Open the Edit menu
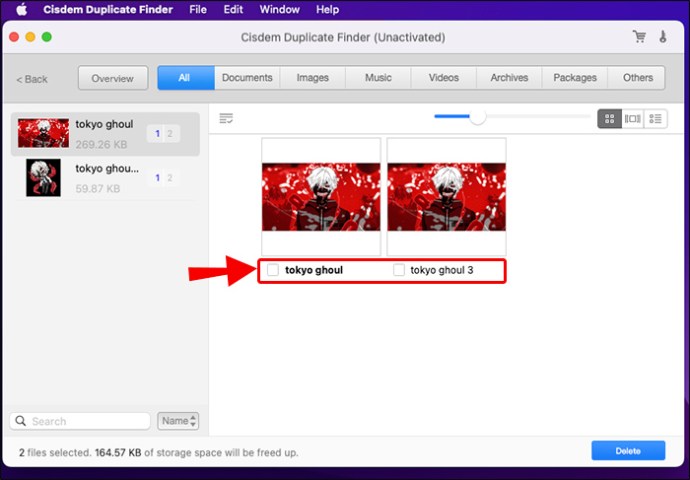The image size is (690, 480). tap(233, 9)
